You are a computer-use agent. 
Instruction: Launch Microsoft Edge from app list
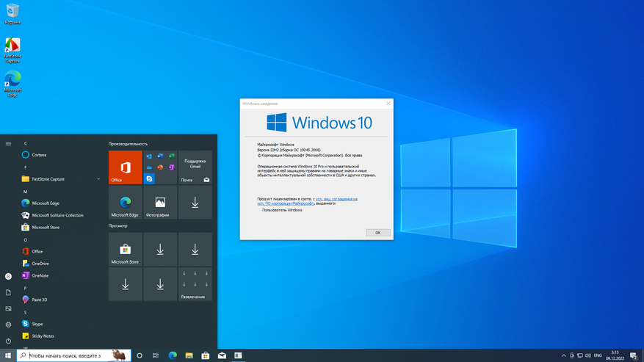point(61,203)
